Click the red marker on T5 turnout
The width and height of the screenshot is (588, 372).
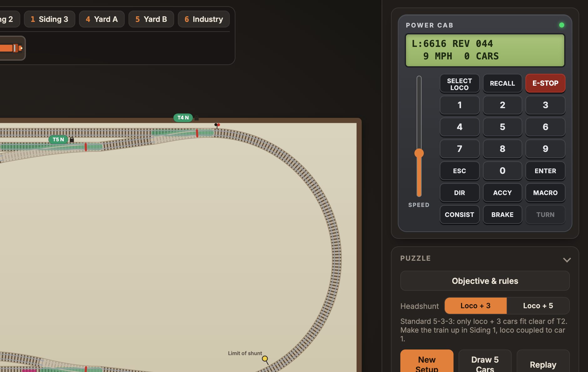tap(86, 147)
